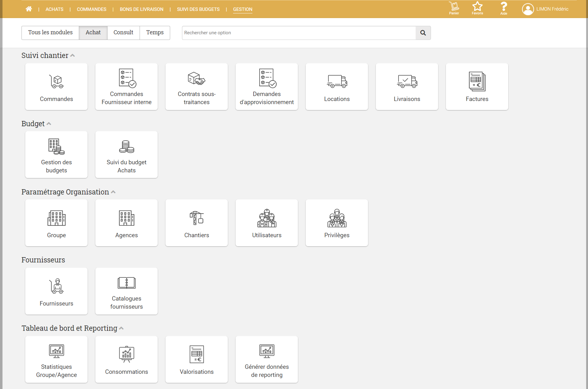
Task: Open the Consommations chart board icon
Action: tap(127, 354)
